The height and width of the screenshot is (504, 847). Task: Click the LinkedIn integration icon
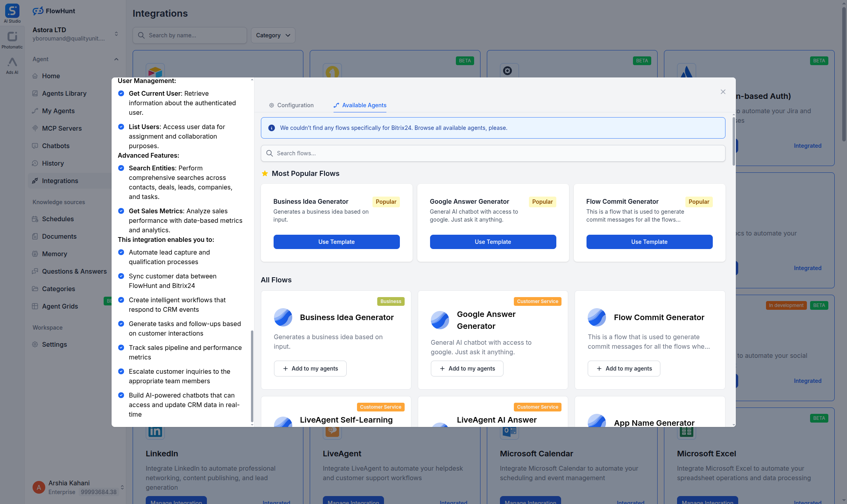155,431
